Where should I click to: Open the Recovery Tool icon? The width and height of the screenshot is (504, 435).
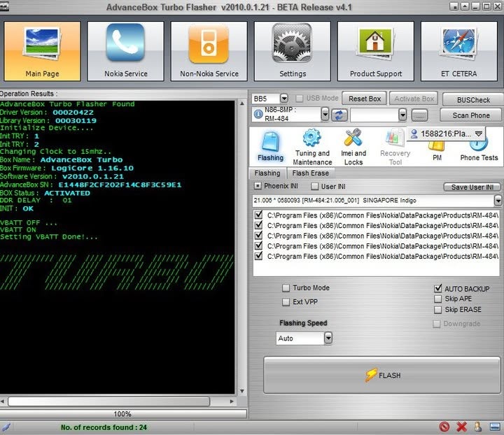pyautogui.click(x=395, y=147)
